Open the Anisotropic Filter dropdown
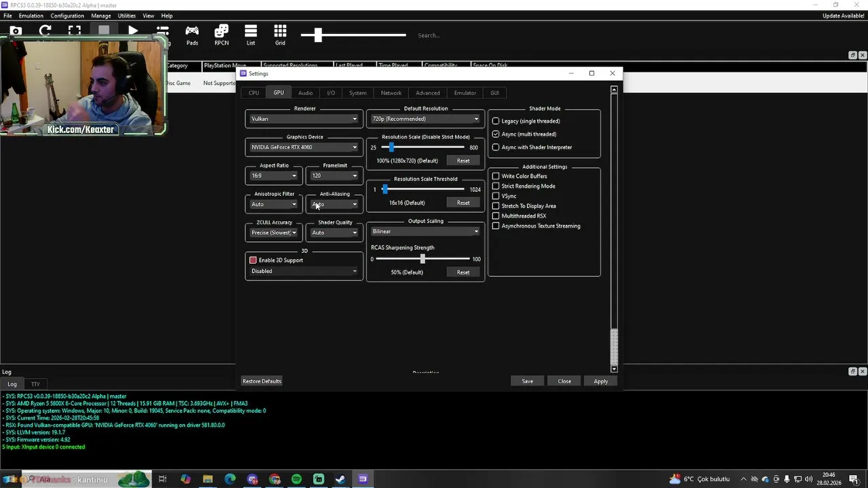Image resolution: width=868 pixels, height=488 pixels. pyautogui.click(x=274, y=204)
